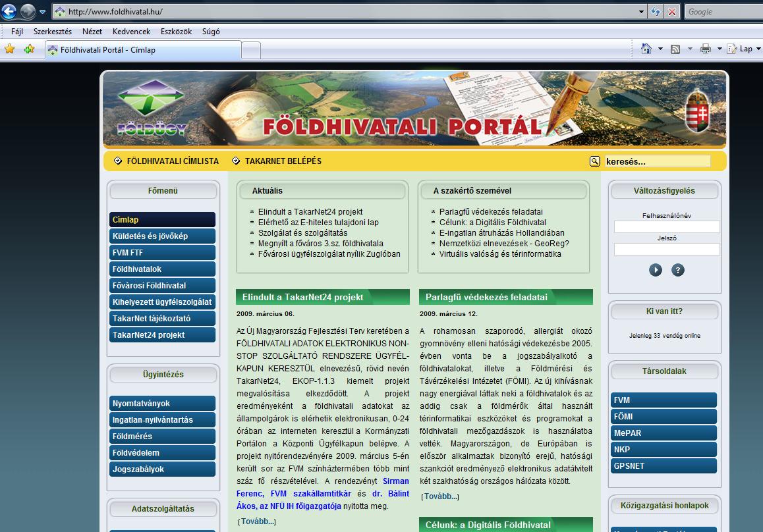The image size is (763, 532).
Task: Open the Eszközök menu
Action: (x=176, y=32)
